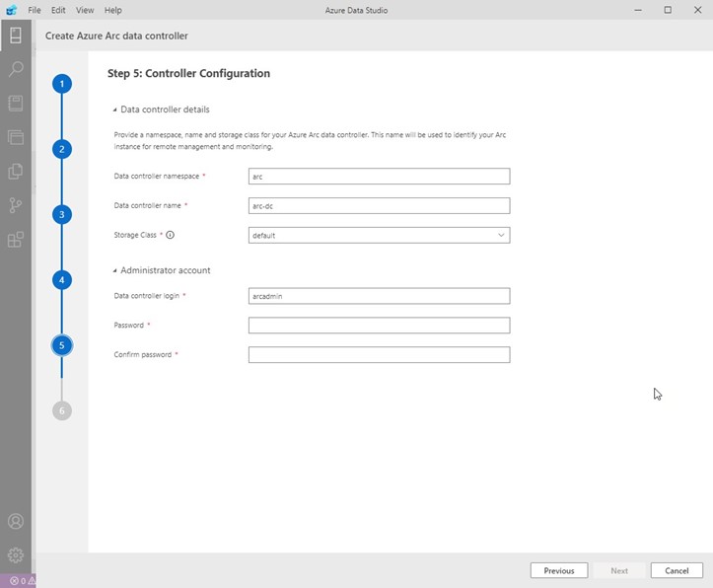Screen dimensions: 713x588
Task: Click the Azure Data Studio app logo
Action: (x=12, y=10)
